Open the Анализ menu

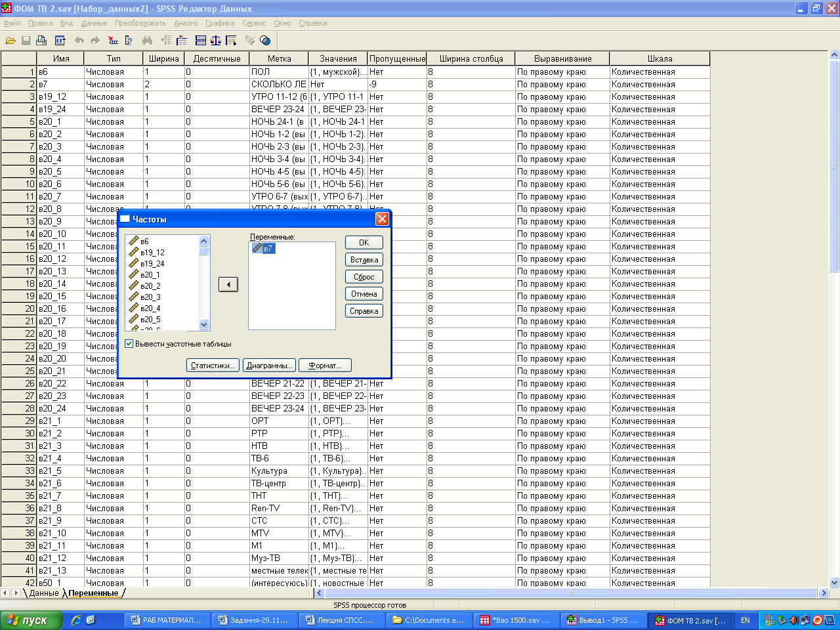(186, 23)
